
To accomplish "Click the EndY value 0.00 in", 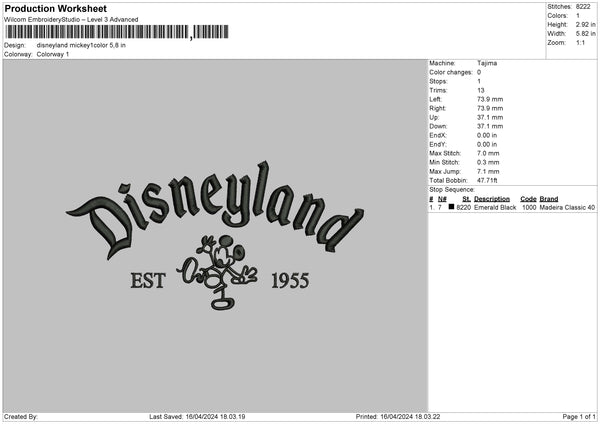I will [487, 144].
